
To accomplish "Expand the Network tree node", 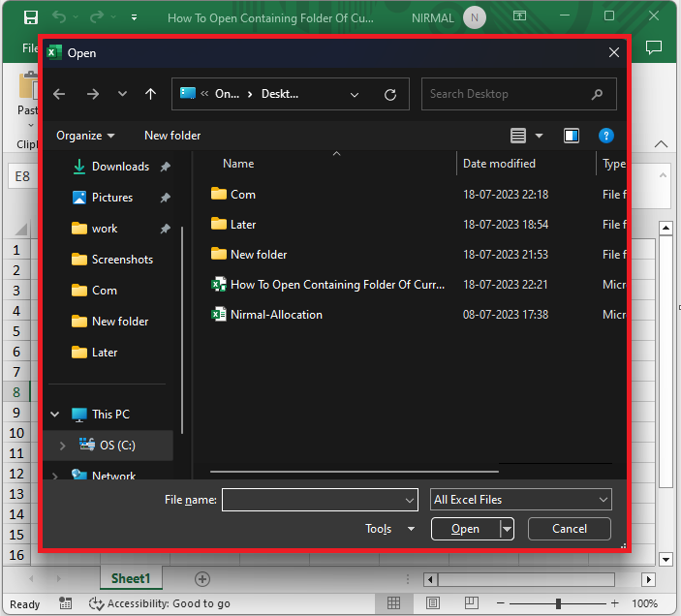I will coord(54,476).
